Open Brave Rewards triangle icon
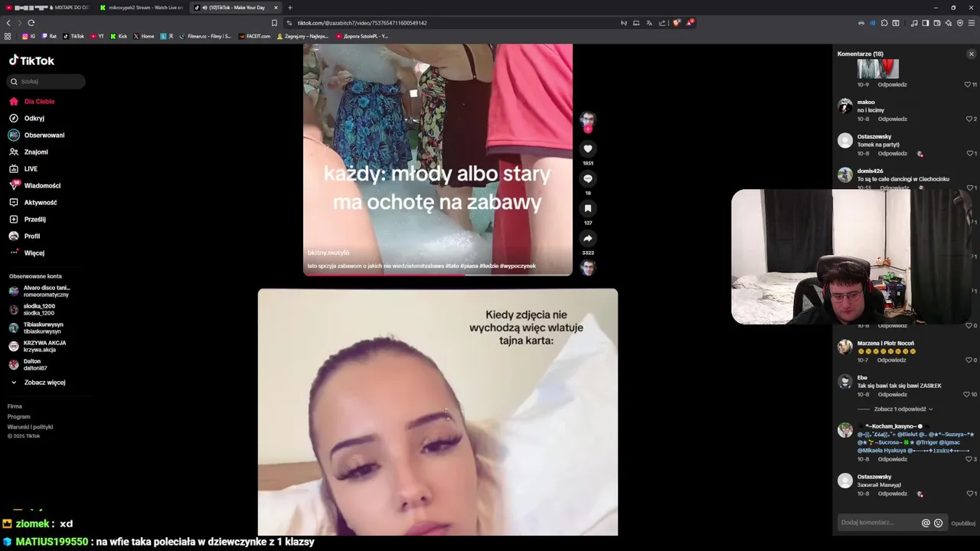 point(689,23)
